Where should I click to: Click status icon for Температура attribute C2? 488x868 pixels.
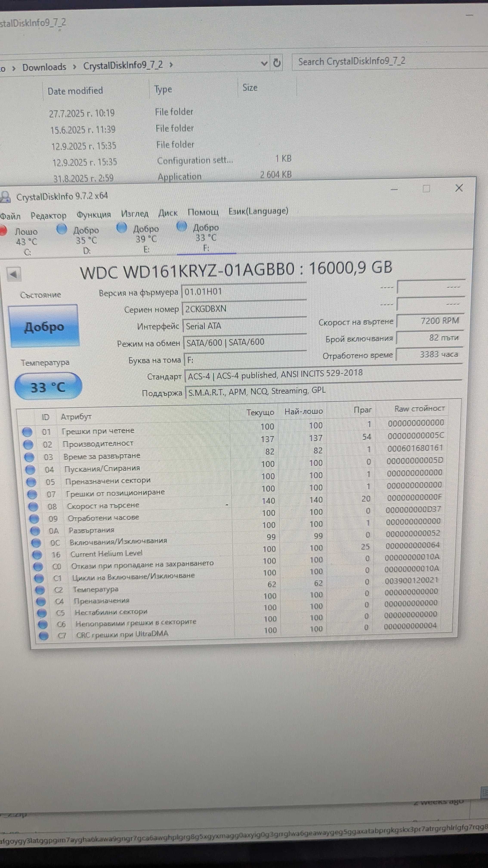40,590
